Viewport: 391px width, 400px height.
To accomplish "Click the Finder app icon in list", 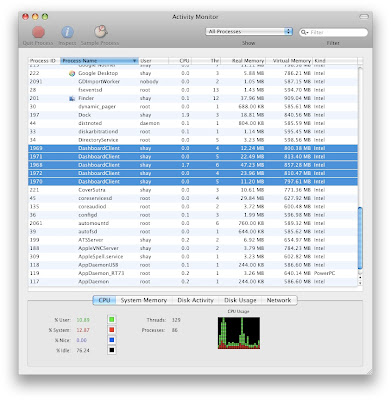I will pyautogui.click(x=72, y=98).
